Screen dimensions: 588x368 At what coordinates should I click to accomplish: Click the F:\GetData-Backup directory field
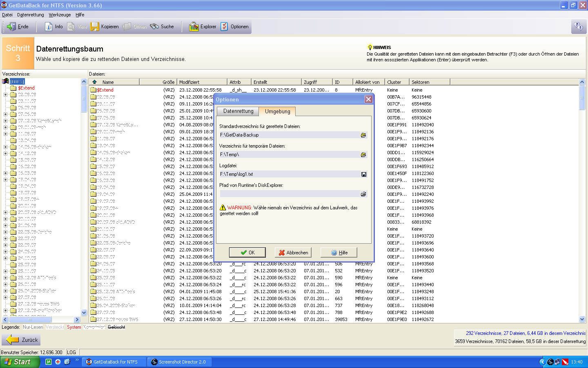(x=289, y=135)
